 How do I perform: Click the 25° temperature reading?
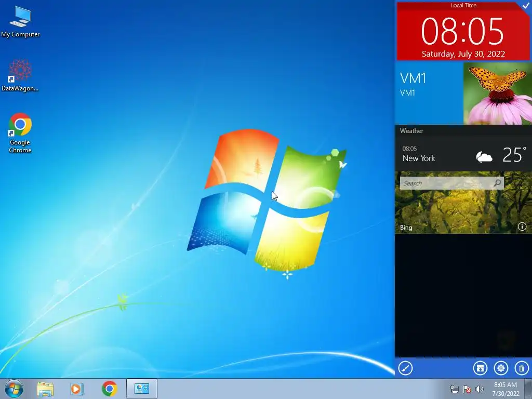click(x=514, y=155)
